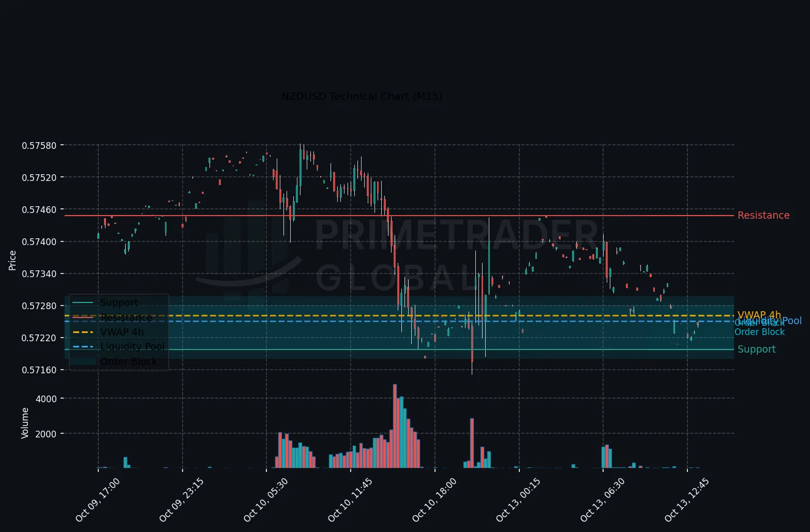This screenshot has height=532, width=810.
Task: Click the Oct 09, 17:00 time label
Action: 98,499
